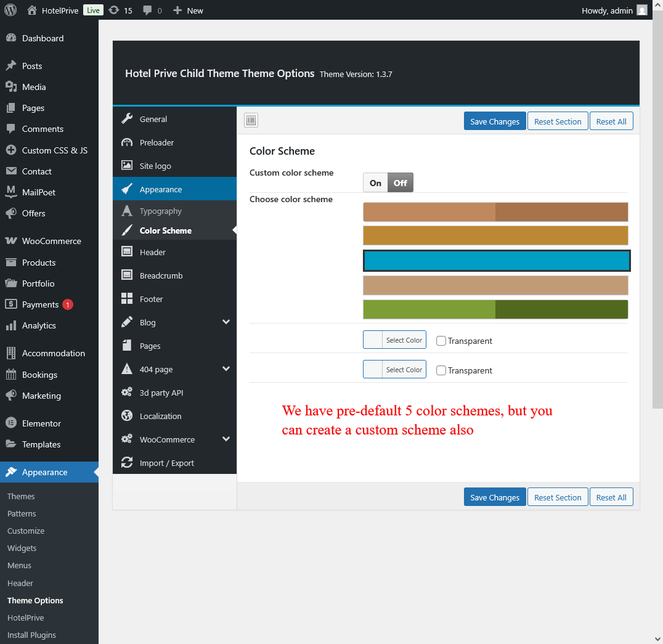Click the comments bubble icon in admin bar
Screen dimensions: 663x644
[147, 10]
